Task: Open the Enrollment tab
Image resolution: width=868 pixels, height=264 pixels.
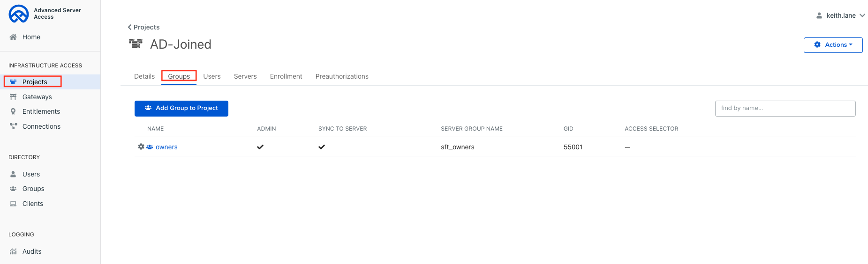Action: 286,76
